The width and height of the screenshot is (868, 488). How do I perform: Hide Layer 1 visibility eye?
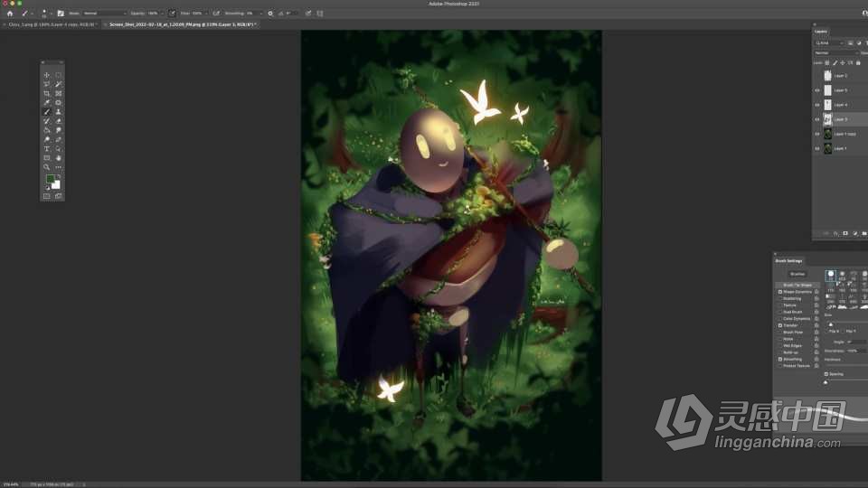[x=817, y=148]
